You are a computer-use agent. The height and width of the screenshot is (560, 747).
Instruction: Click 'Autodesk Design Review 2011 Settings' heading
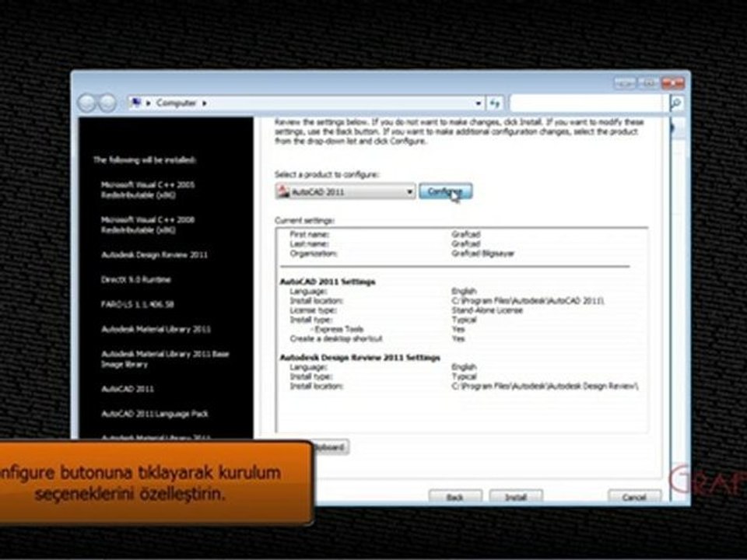[360, 358]
